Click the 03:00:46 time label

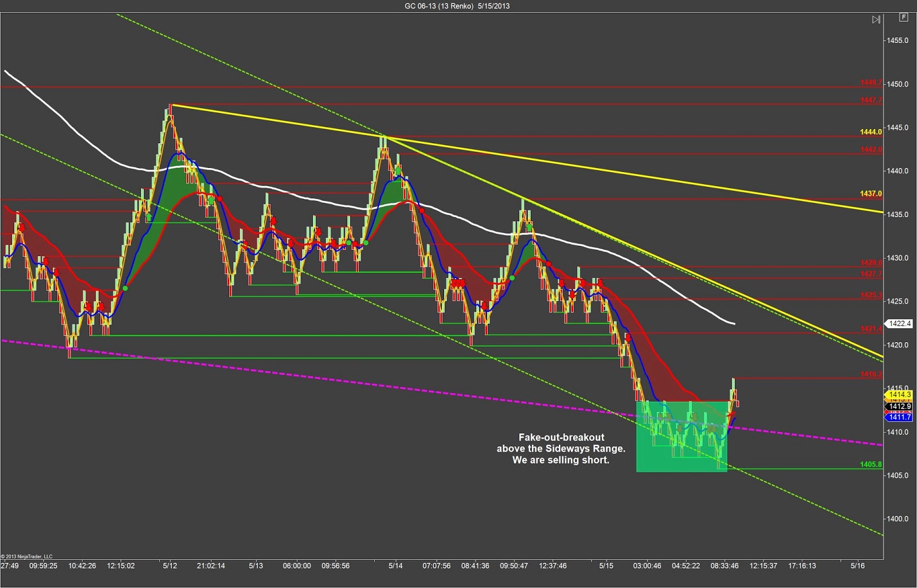(x=648, y=566)
